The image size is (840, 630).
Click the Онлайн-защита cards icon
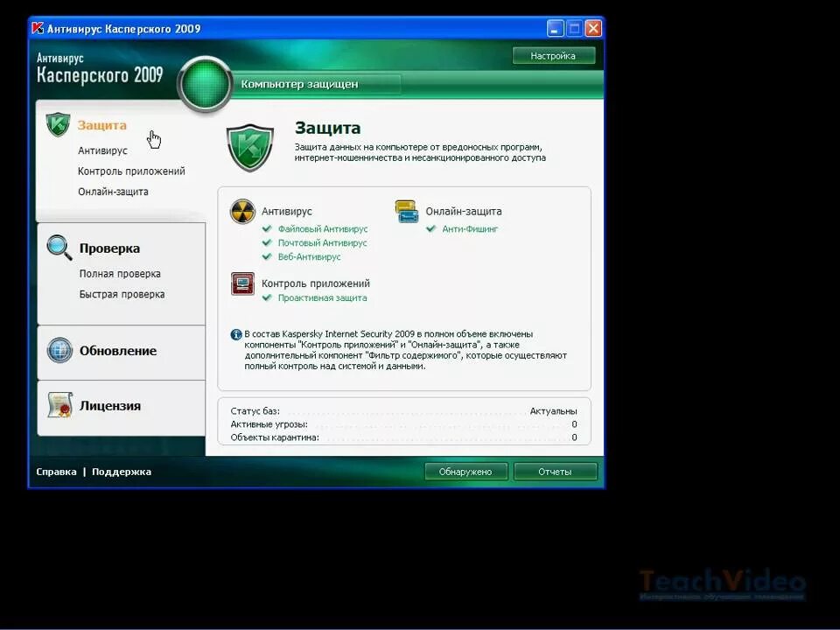click(407, 212)
